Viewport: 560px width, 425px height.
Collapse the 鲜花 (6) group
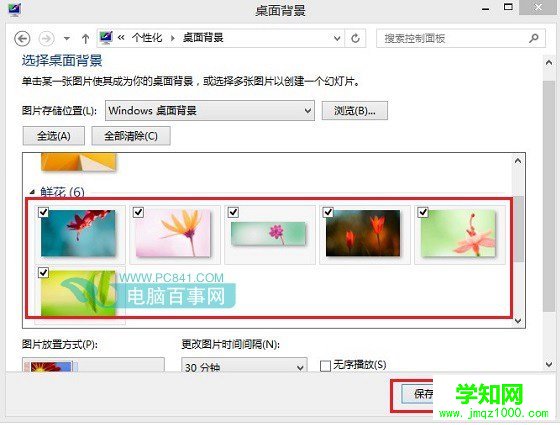point(32,192)
